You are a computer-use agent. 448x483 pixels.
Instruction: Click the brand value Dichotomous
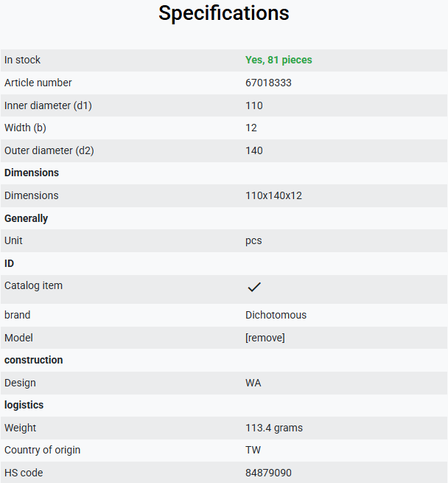pyautogui.click(x=276, y=315)
